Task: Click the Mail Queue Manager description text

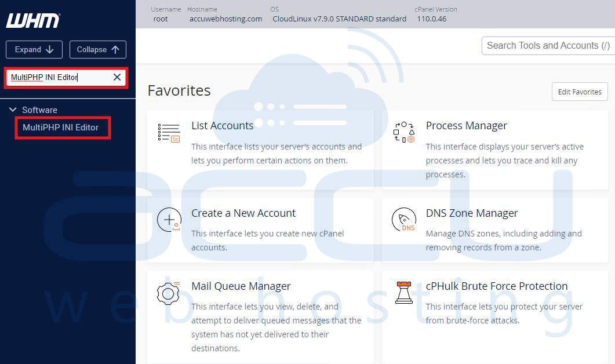Action: (276, 327)
